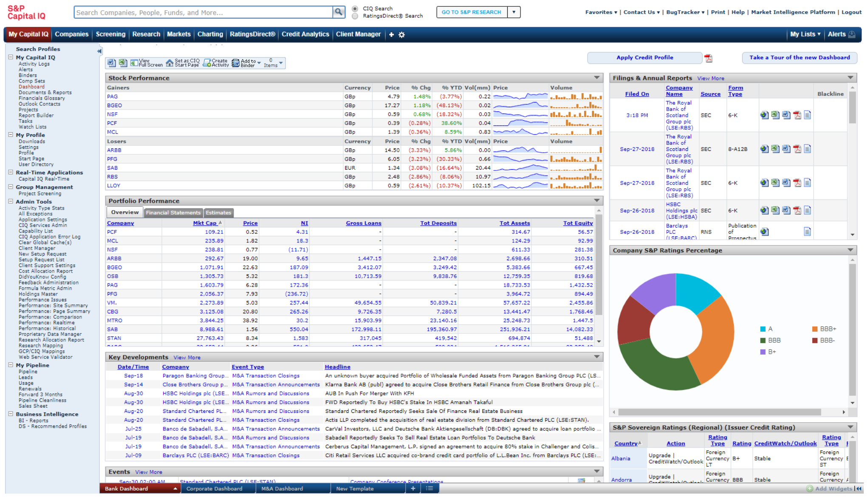Open the Screening menu
The image size is (868, 500).
click(x=110, y=35)
